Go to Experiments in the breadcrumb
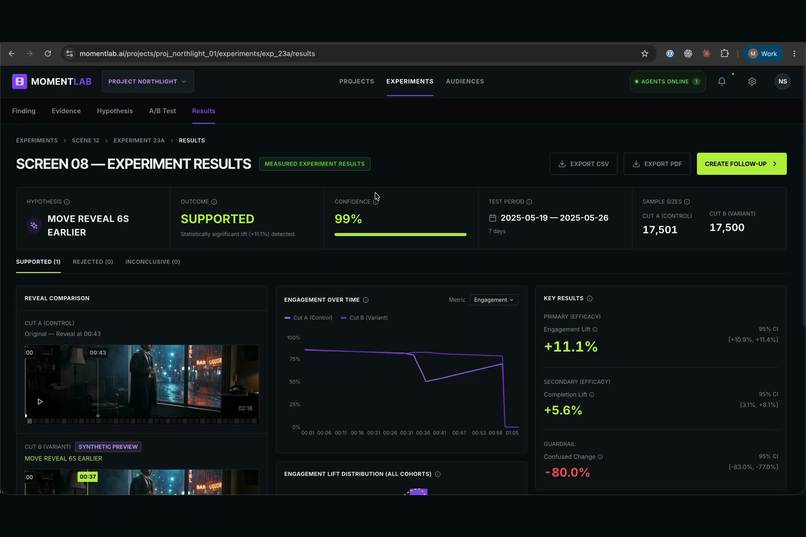Image resolution: width=806 pixels, height=537 pixels. click(36, 140)
